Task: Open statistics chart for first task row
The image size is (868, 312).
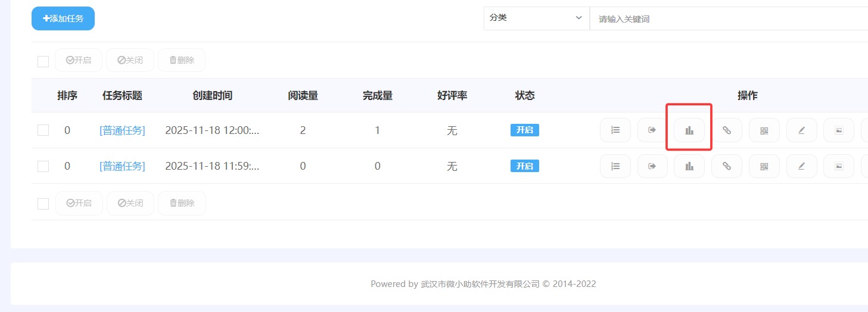Action: click(689, 130)
